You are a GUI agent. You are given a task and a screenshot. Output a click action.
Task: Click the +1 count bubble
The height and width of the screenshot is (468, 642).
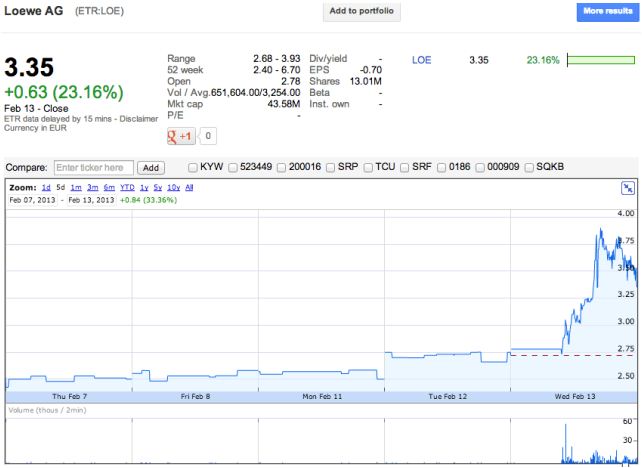(208, 136)
